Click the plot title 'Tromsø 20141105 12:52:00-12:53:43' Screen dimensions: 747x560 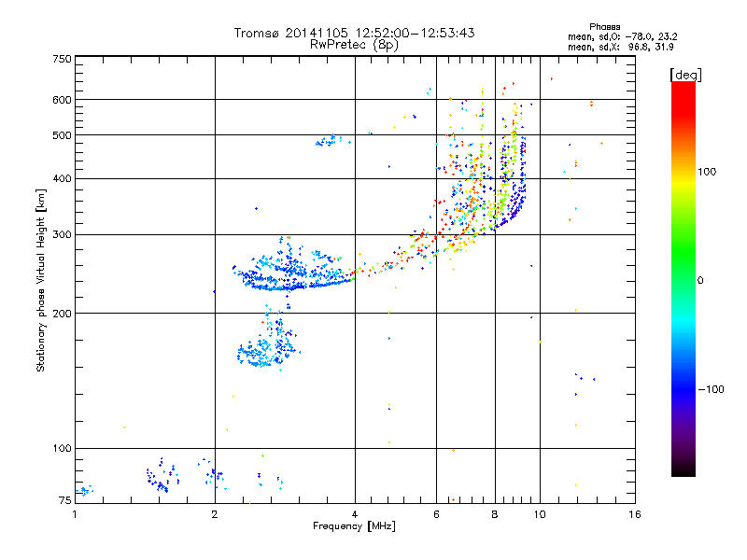[x=354, y=33]
